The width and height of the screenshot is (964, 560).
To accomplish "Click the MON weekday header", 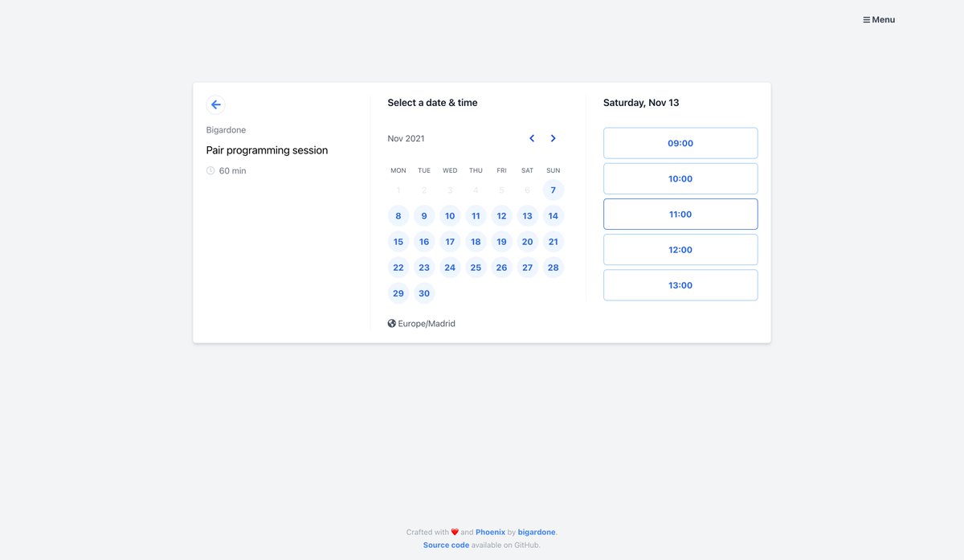I will [398, 170].
